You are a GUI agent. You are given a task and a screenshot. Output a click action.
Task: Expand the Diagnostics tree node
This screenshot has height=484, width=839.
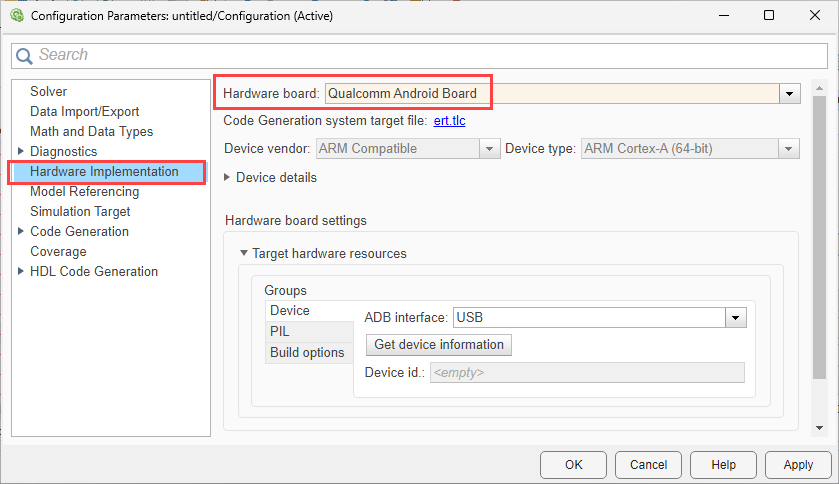pos(21,151)
